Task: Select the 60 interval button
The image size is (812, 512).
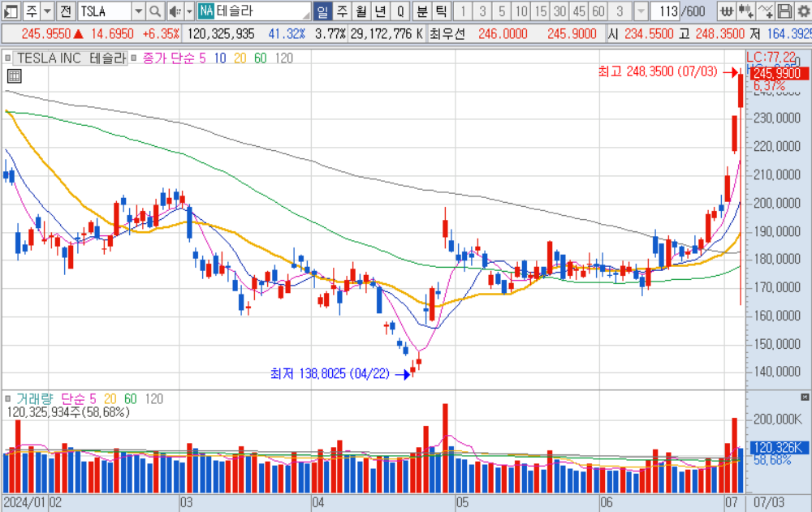Action: (x=598, y=11)
